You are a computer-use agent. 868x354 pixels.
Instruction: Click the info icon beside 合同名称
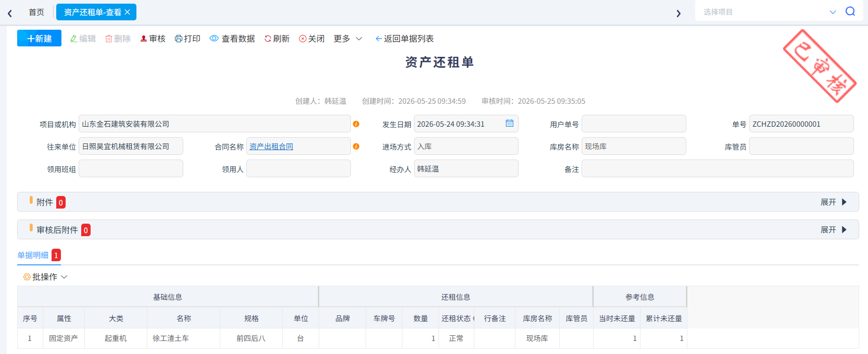[x=356, y=147]
